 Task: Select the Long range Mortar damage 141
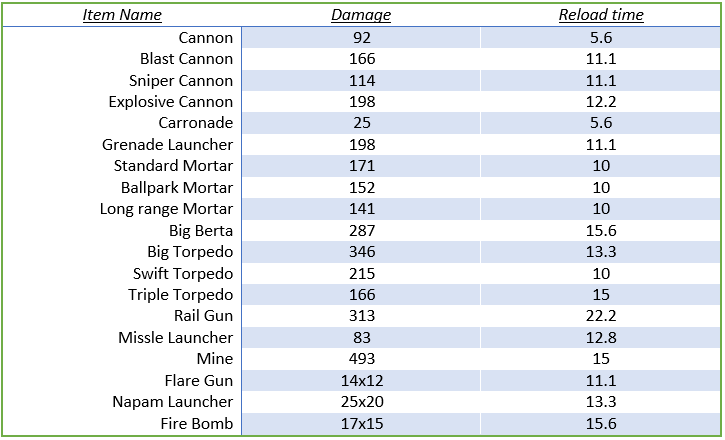(x=361, y=209)
